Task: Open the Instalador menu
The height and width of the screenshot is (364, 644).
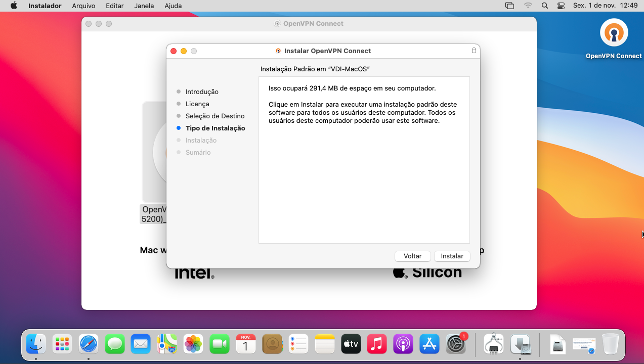Action: coord(45,6)
